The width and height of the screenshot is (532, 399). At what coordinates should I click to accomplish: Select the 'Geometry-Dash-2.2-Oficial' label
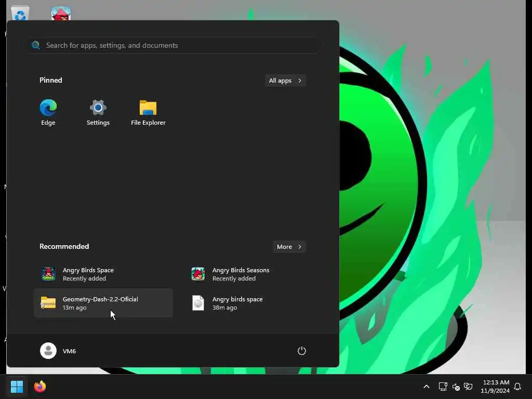pyautogui.click(x=100, y=299)
